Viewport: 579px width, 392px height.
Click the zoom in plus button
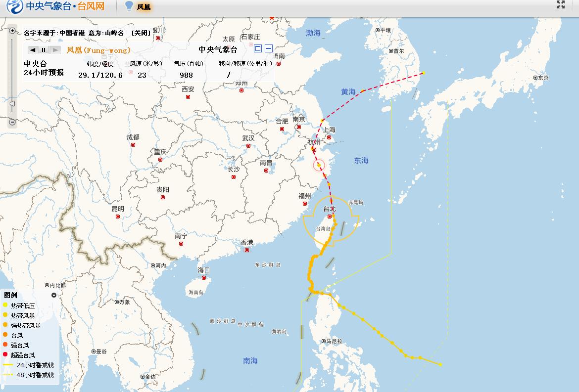[x=12, y=31]
